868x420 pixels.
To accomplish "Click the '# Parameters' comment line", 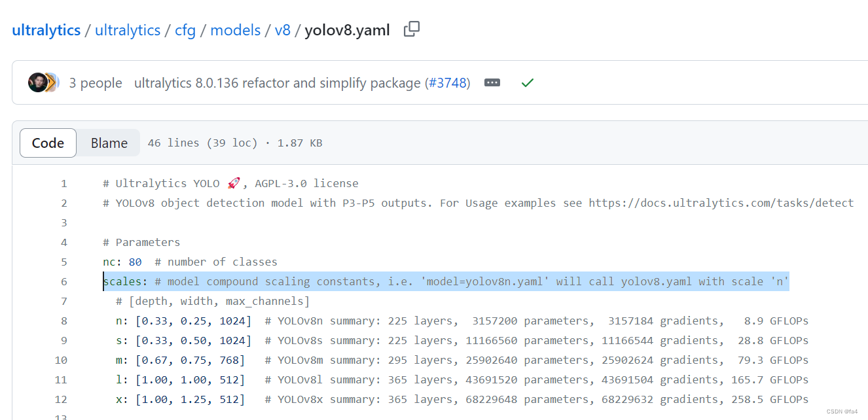I will click(141, 242).
